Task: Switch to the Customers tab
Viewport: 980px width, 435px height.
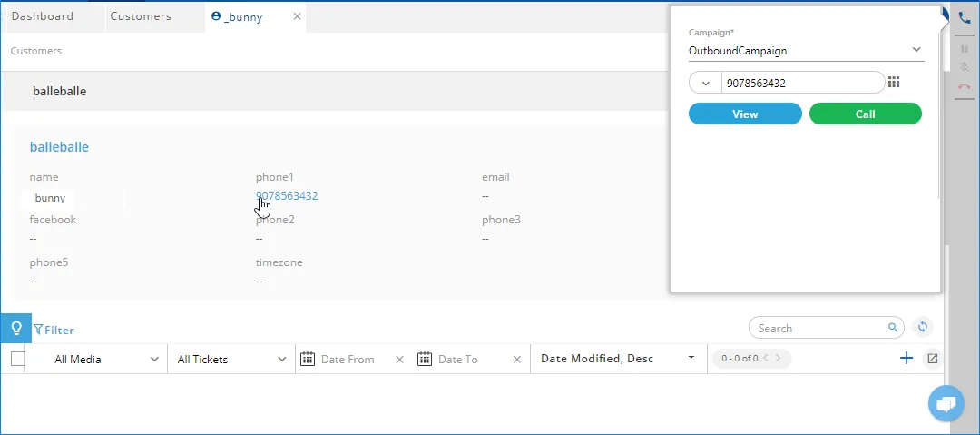Action: click(x=141, y=16)
